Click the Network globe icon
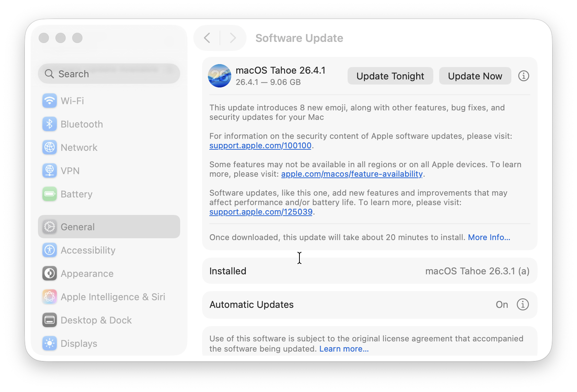 (50, 148)
